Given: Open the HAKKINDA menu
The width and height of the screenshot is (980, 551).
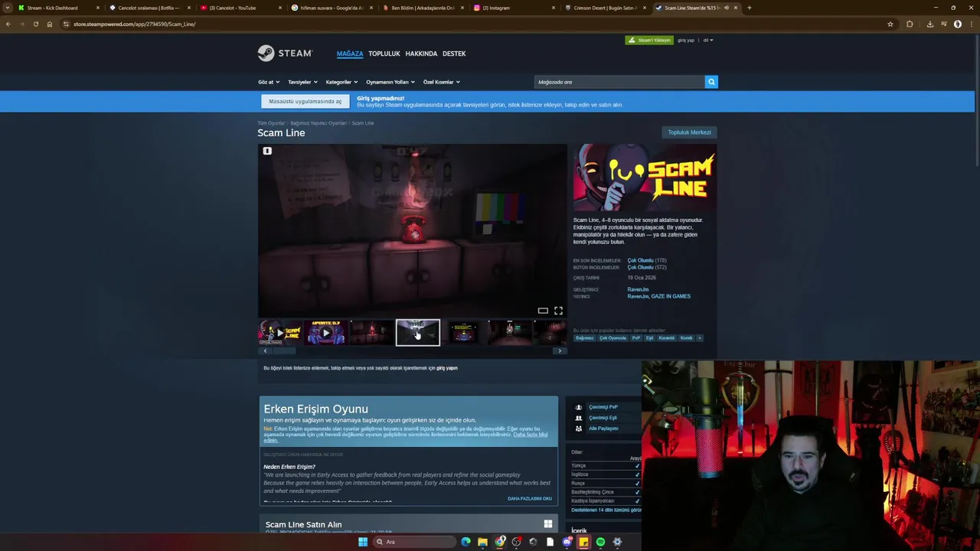Looking at the screenshot, I should click(x=421, y=54).
